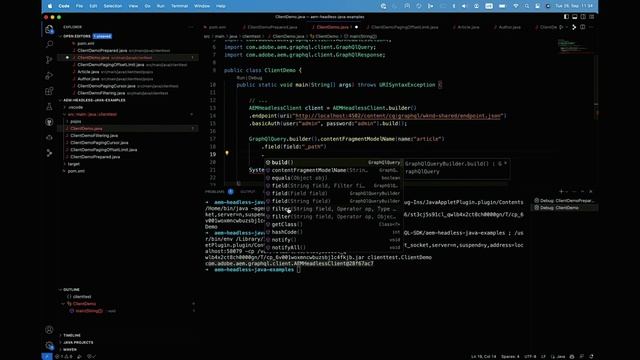The image size is (640, 360).
Task: Select Debug: ClientDemo terminal entry
Action: [x=565, y=208]
